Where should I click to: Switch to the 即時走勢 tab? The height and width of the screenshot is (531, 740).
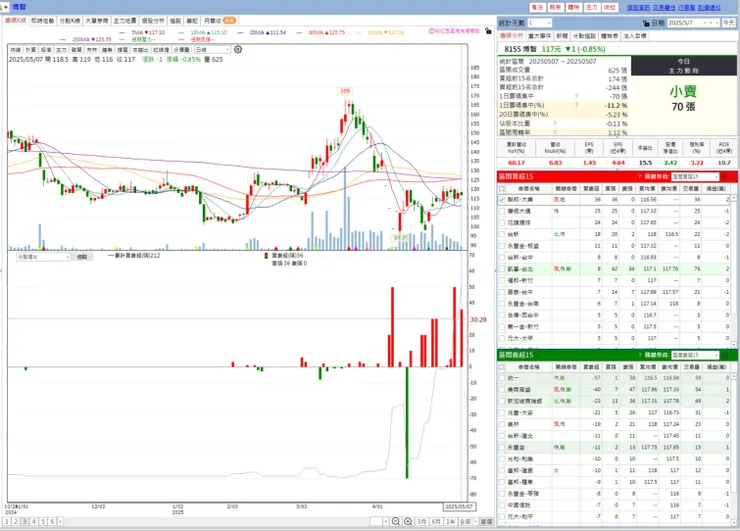pyautogui.click(x=42, y=21)
